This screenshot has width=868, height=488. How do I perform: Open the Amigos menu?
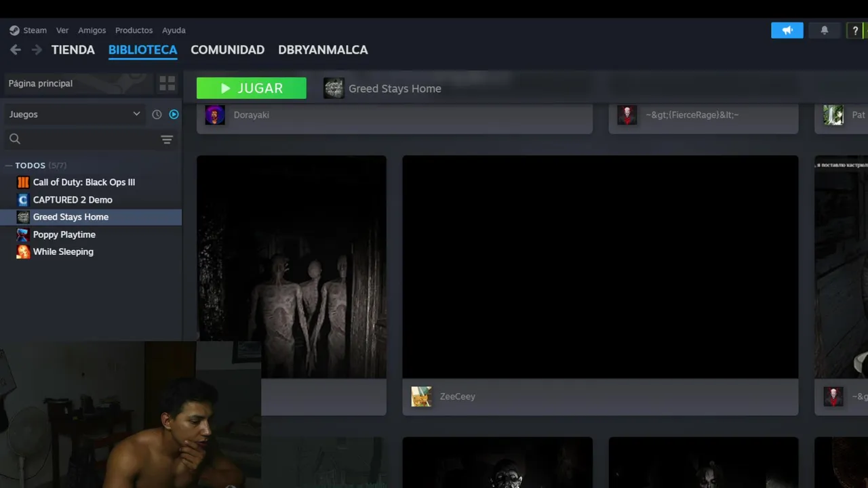coord(92,30)
